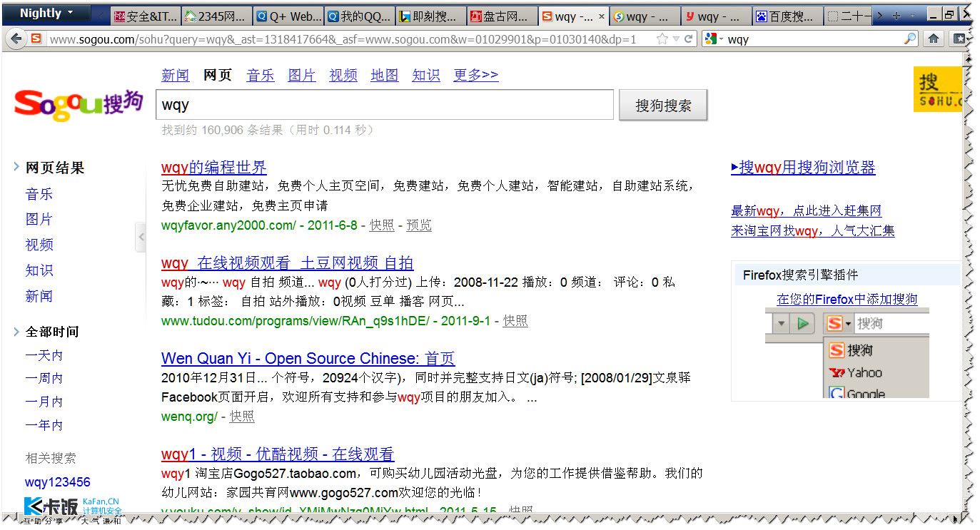The width and height of the screenshot is (980, 530).
Task: Click the Sohu logo banner
Action: [937, 89]
